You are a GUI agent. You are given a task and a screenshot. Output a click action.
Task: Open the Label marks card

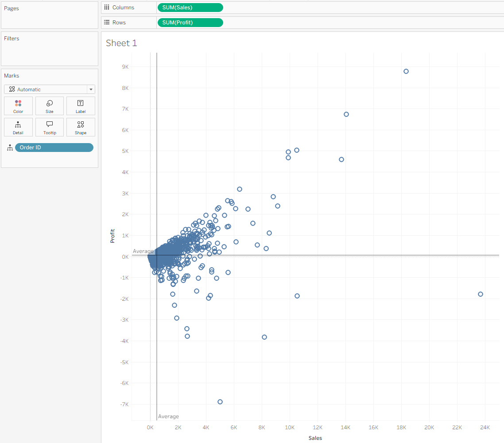[81, 106]
